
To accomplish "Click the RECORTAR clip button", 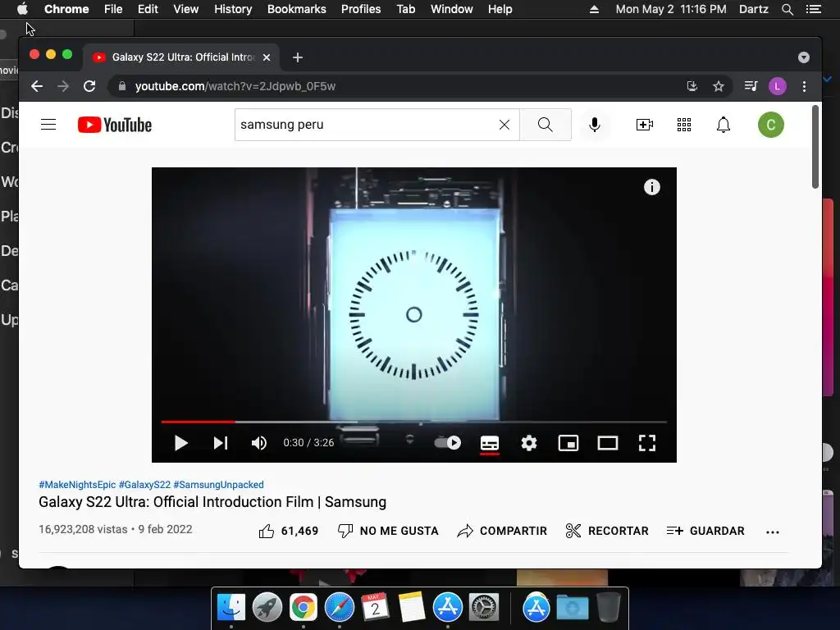I will [607, 531].
